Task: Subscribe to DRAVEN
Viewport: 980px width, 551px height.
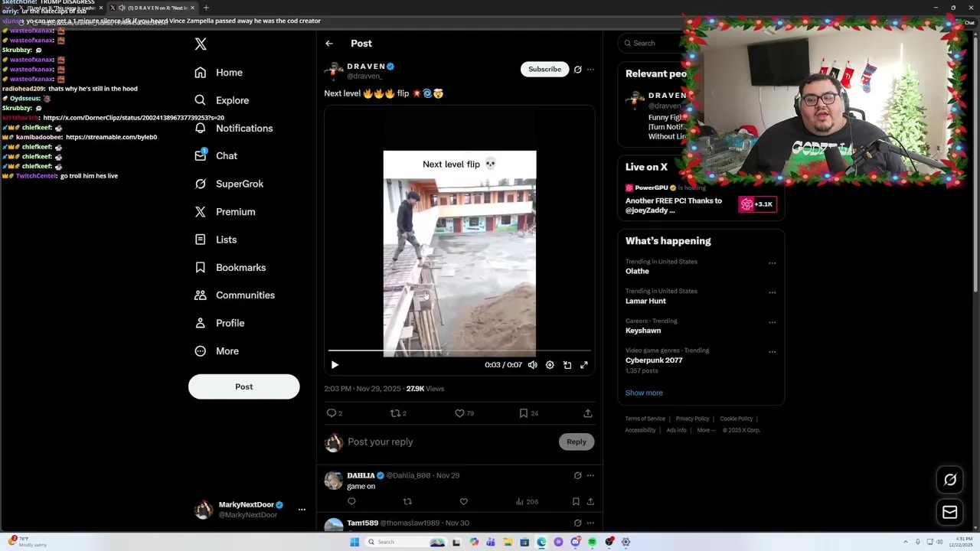Action: 544,69
